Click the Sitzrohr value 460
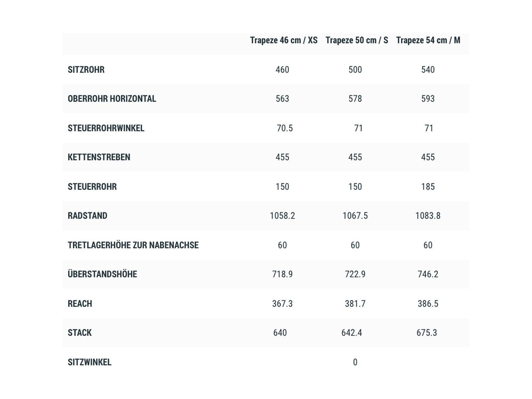 point(282,69)
